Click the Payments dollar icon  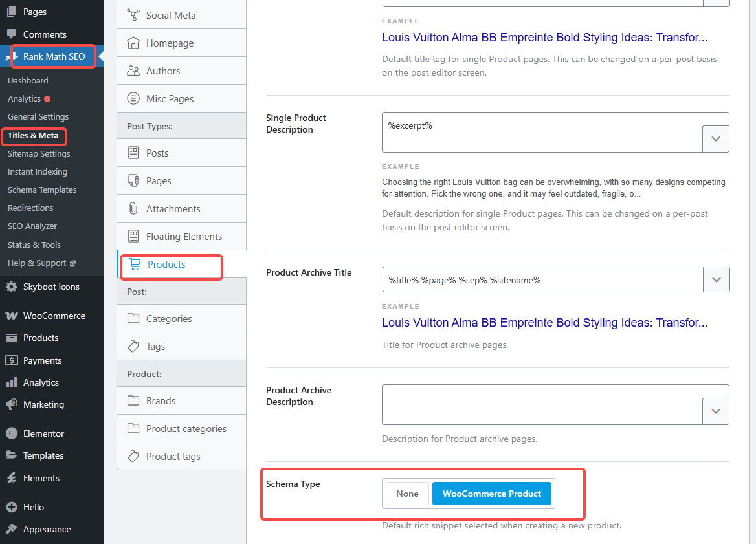point(12,360)
